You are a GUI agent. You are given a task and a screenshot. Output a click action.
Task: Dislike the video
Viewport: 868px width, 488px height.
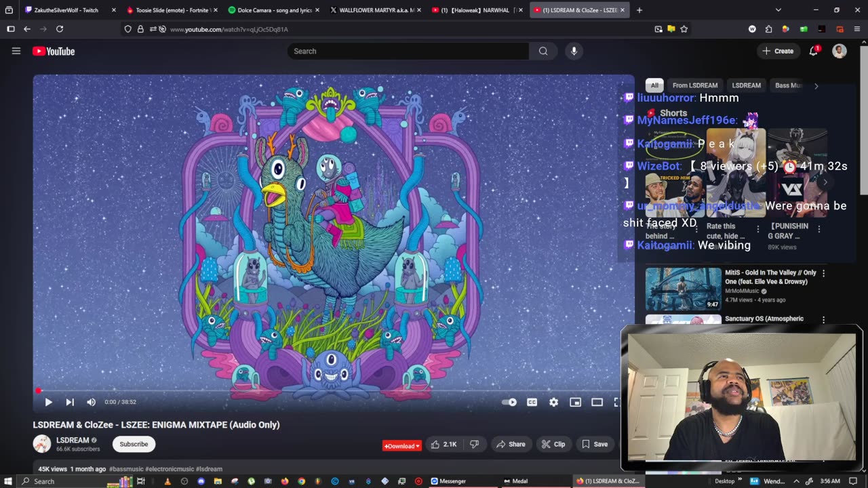(x=474, y=444)
